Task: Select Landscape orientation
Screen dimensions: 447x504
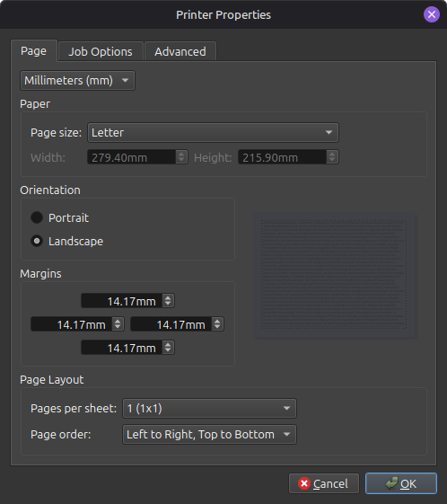Action: [x=66, y=241]
